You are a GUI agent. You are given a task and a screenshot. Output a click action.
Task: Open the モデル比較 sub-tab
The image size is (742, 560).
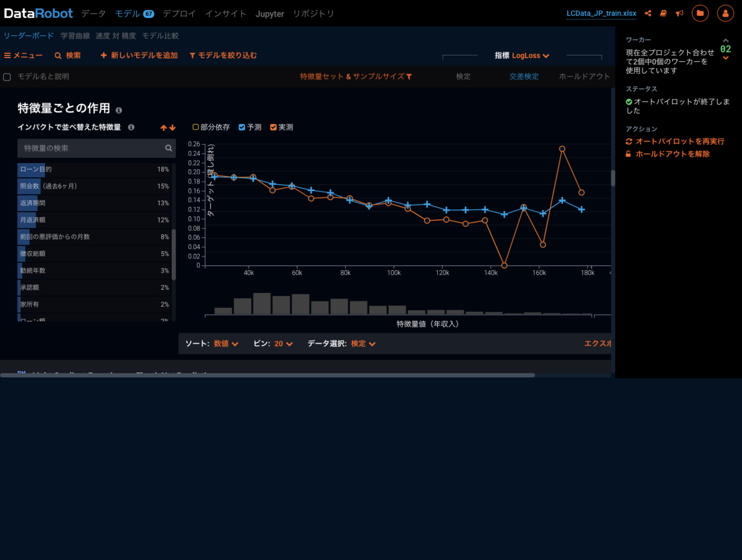click(x=160, y=36)
